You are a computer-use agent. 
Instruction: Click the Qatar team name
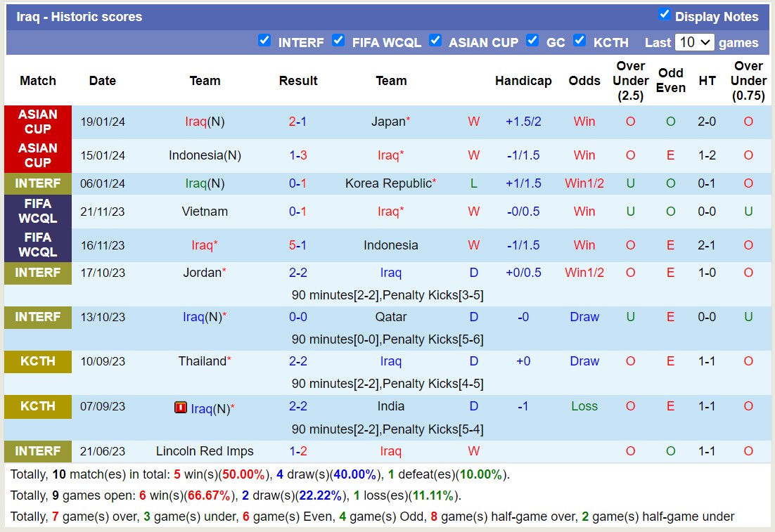(390, 317)
